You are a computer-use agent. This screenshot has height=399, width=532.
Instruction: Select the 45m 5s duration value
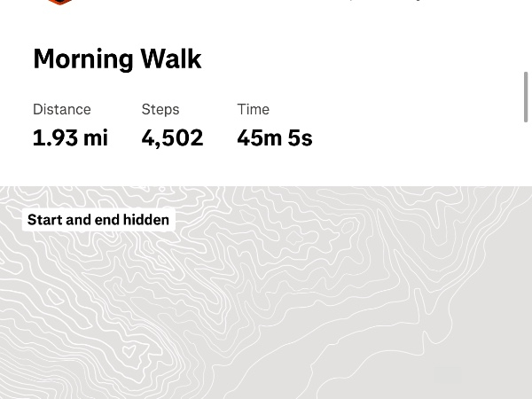pos(274,137)
